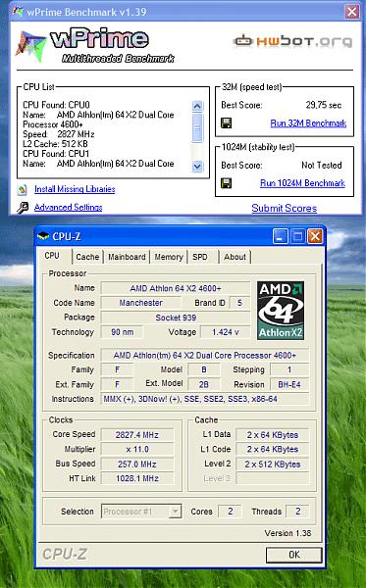The height and width of the screenshot is (588, 366).
Task: Run the 32M Benchmark
Action: point(308,123)
